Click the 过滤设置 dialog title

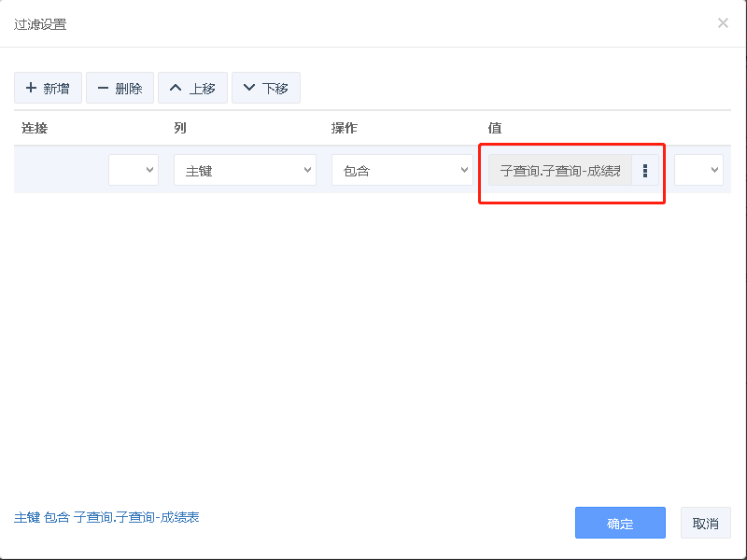tap(40, 24)
